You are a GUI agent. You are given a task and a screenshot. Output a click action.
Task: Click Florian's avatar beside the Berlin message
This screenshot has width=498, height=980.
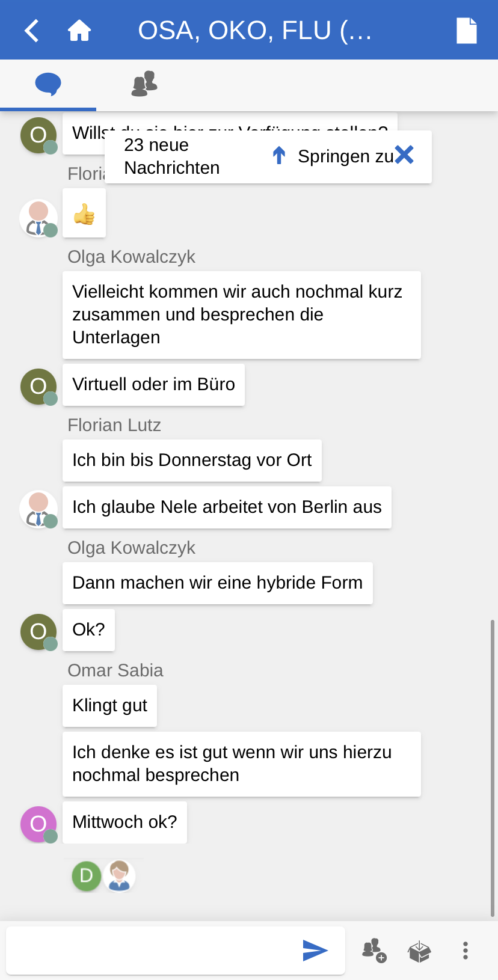(38, 509)
